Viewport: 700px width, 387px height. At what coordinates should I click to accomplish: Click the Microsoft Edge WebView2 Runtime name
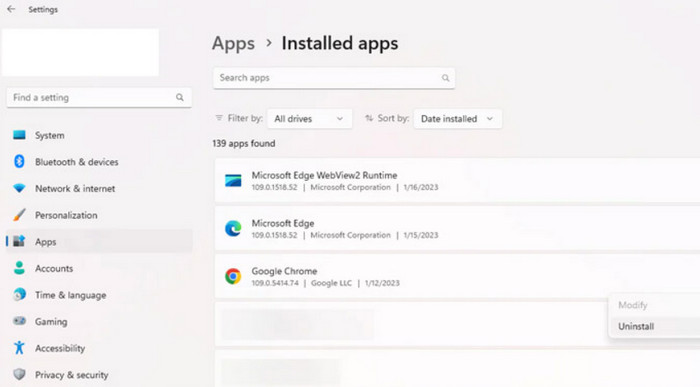coord(324,175)
